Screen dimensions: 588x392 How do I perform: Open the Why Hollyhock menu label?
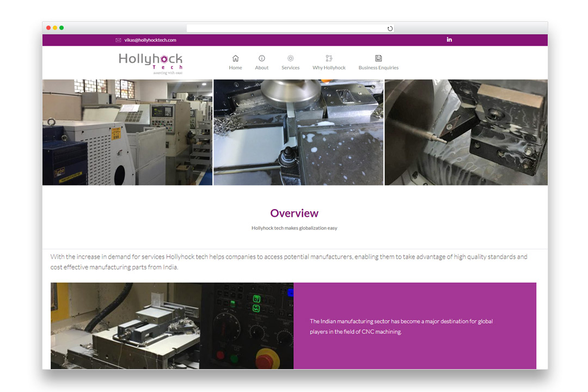(x=329, y=68)
